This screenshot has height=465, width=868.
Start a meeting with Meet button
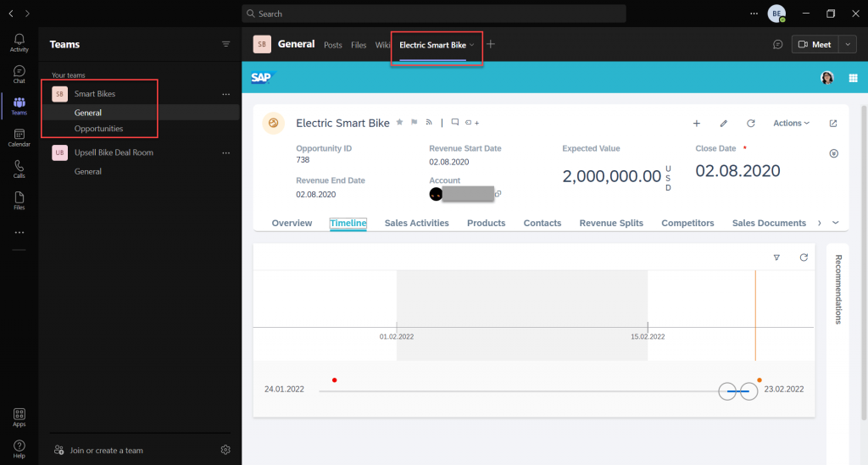pos(815,44)
